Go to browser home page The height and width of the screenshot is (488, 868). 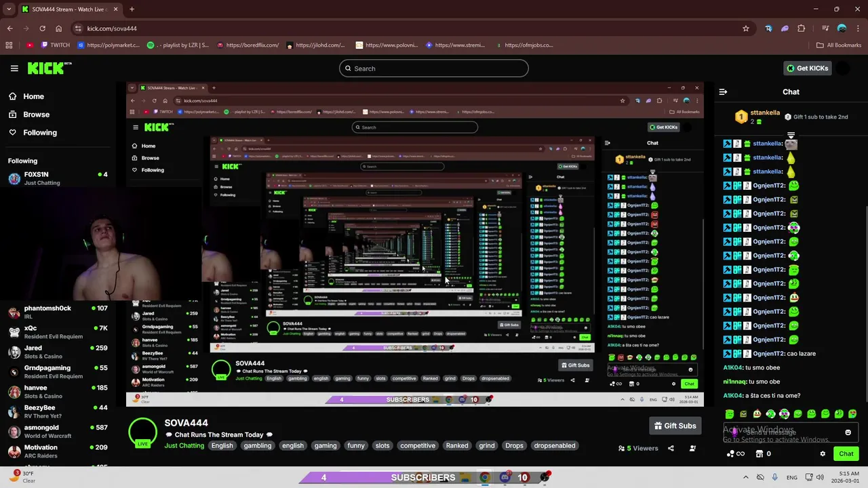pos(58,28)
